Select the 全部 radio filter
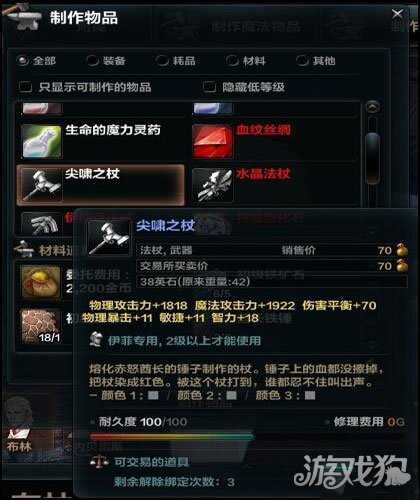 point(23,61)
